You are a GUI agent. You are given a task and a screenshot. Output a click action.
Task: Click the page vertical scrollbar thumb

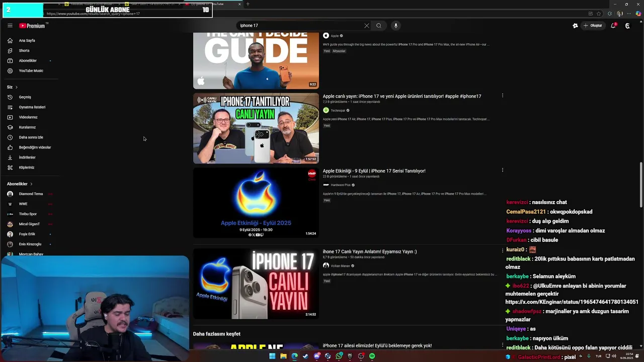pos(641,185)
